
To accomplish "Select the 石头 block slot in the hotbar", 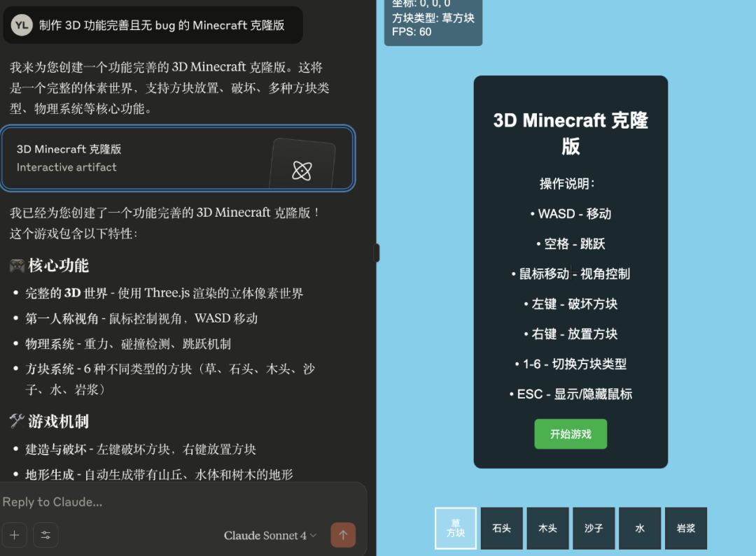I will pyautogui.click(x=501, y=528).
